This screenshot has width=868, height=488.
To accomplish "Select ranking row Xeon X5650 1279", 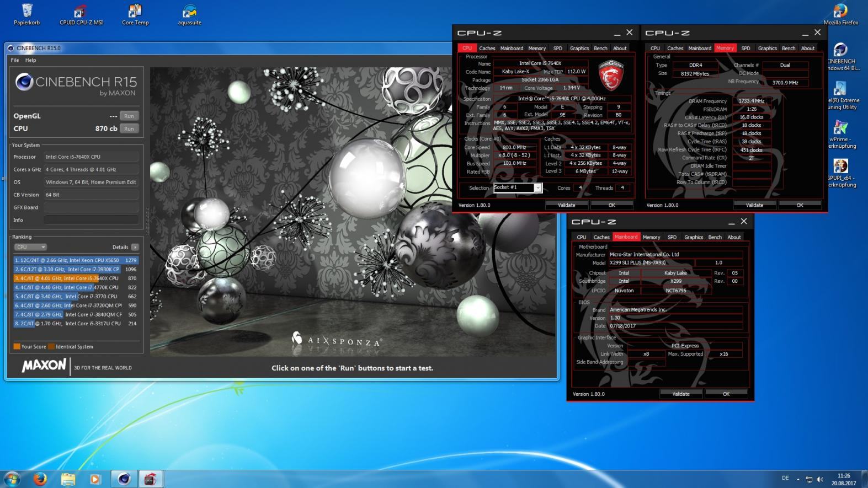I will [76, 260].
